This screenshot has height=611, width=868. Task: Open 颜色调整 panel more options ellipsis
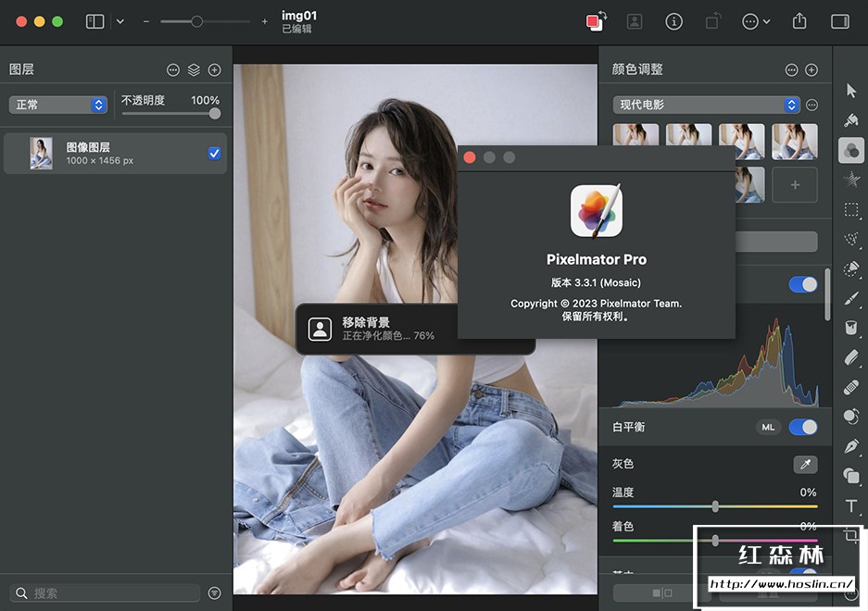792,69
